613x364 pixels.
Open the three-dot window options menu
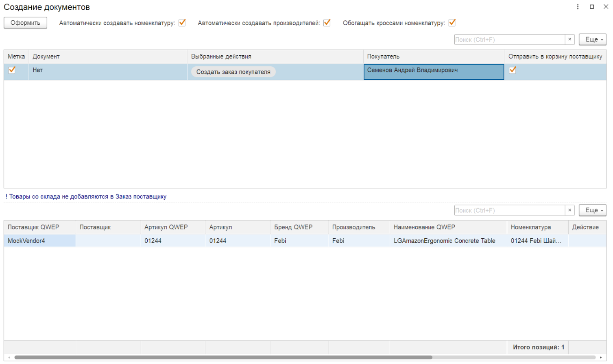pos(578,7)
